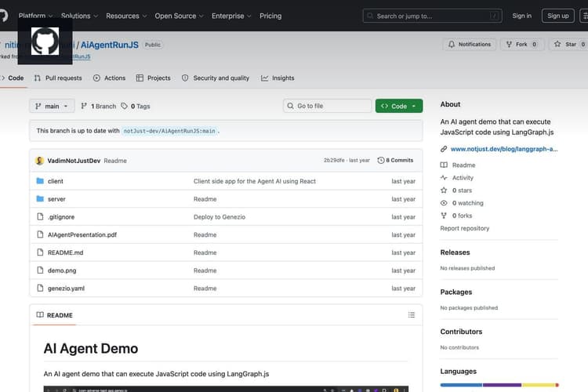Open the www.notjust.dev blog link
588x392 pixels.
tap(503, 149)
